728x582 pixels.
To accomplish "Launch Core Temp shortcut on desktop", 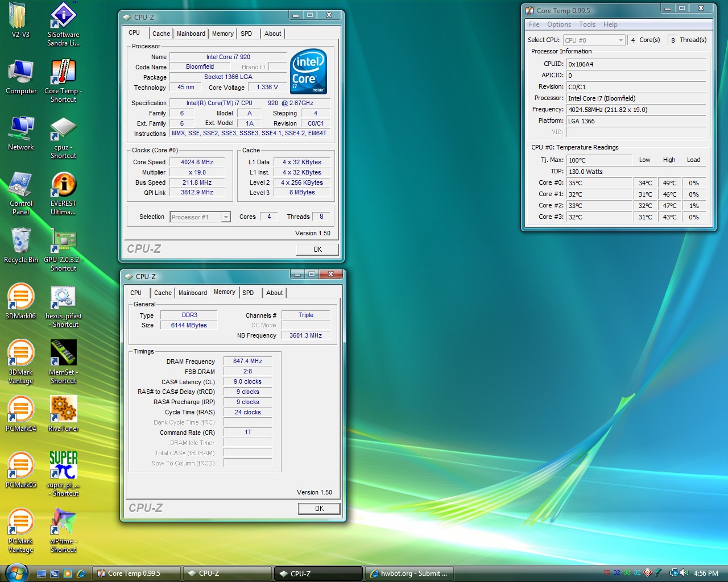I will tap(63, 81).
